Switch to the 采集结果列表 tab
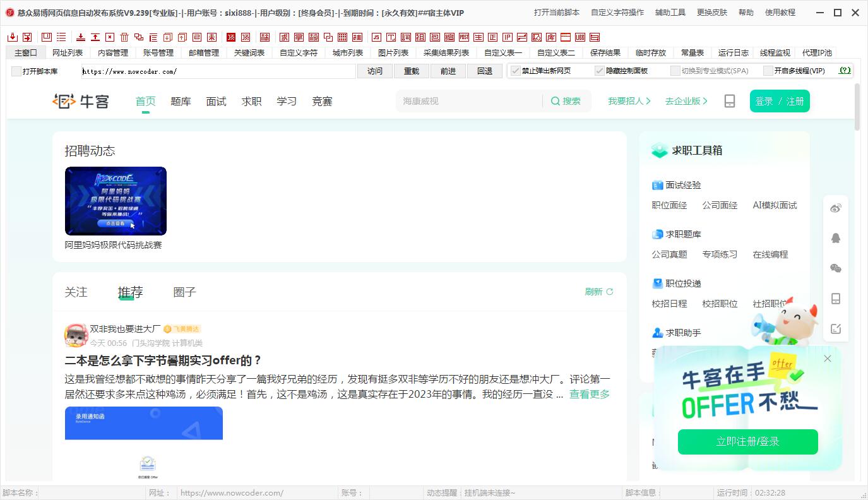The image size is (868, 500). pos(446,53)
